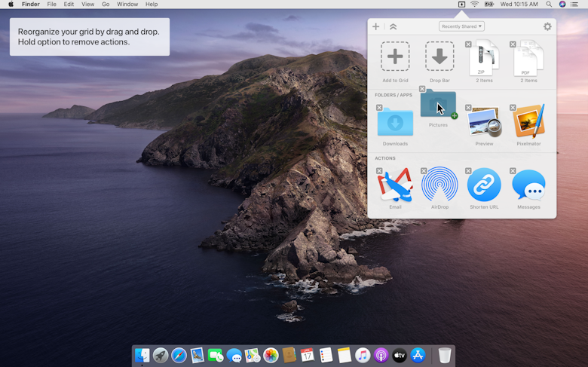Viewport: 588px width, 367px height.
Task: Remove the PDF items stack
Action: [x=513, y=44]
